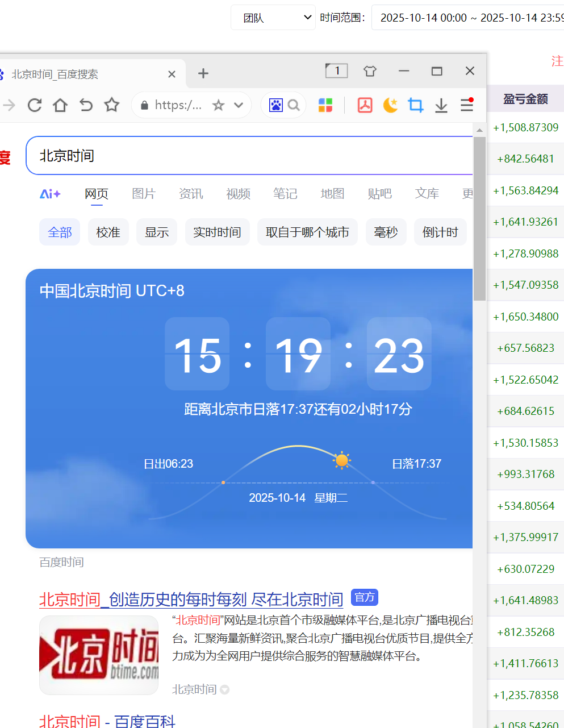This screenshot has height=728, width=564.
Task: Switch to 网页 tab
Action: point(97,194)
